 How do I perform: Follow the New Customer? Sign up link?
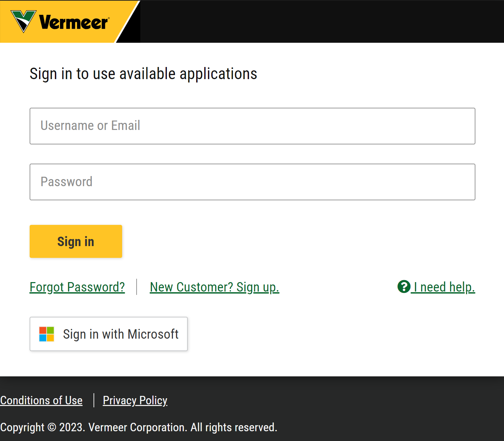point(214,287)
